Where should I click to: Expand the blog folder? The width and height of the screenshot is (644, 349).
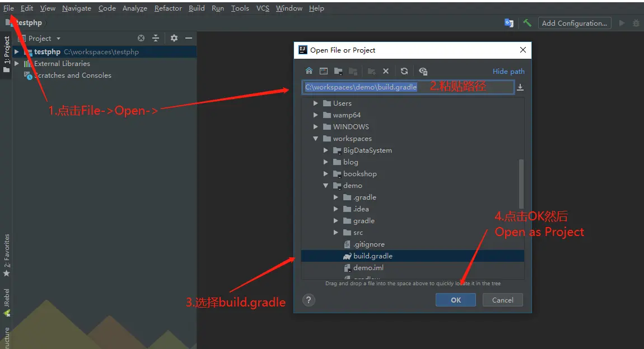(326, 162)
